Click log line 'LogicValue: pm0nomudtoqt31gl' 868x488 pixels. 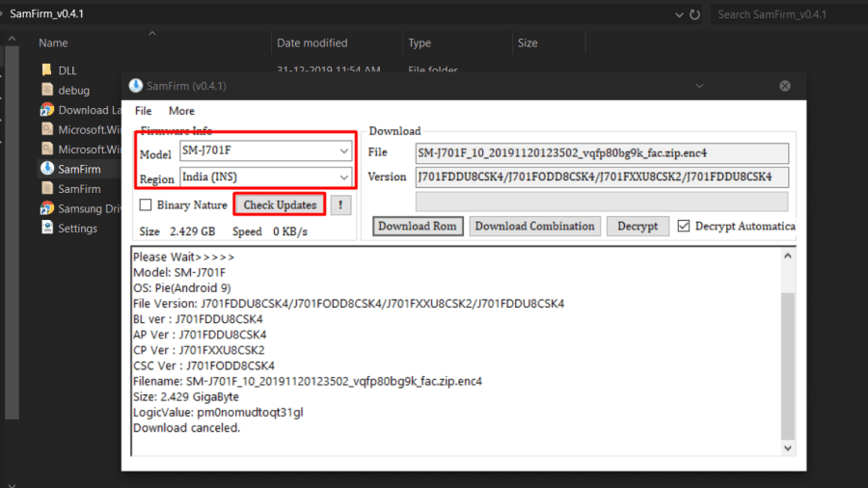218,412
